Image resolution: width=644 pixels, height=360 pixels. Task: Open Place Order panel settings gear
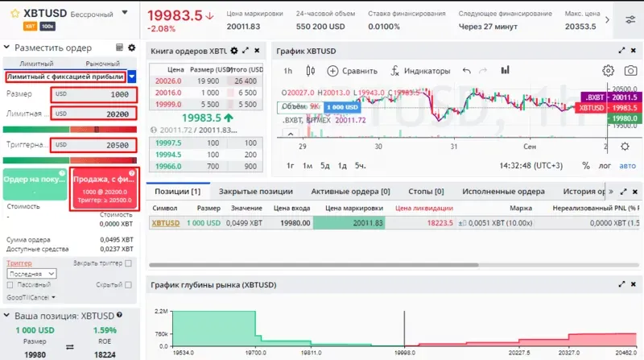click(131, 48)
